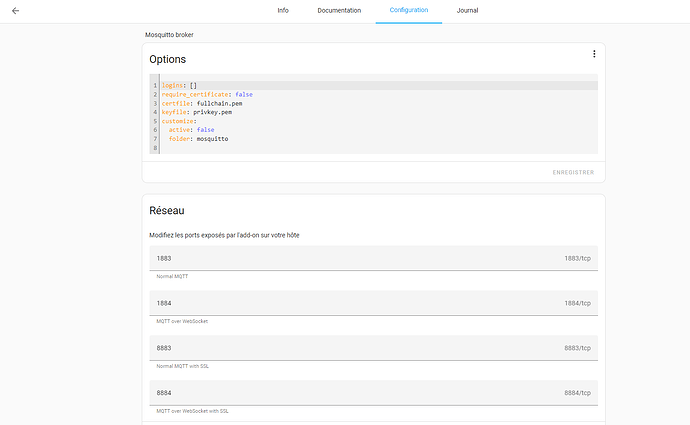Edit the 1884 MQTT over WebSocket field
The height and width of the screenshot is (425, 690).
pos(374,303)
